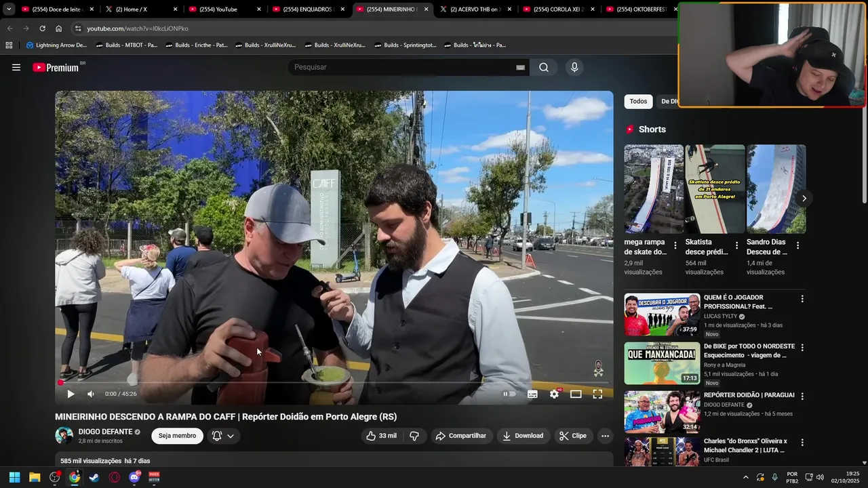868x488 pixels.
Task: Open options menu for 'Skatista' Short
Action: (736, 245)
